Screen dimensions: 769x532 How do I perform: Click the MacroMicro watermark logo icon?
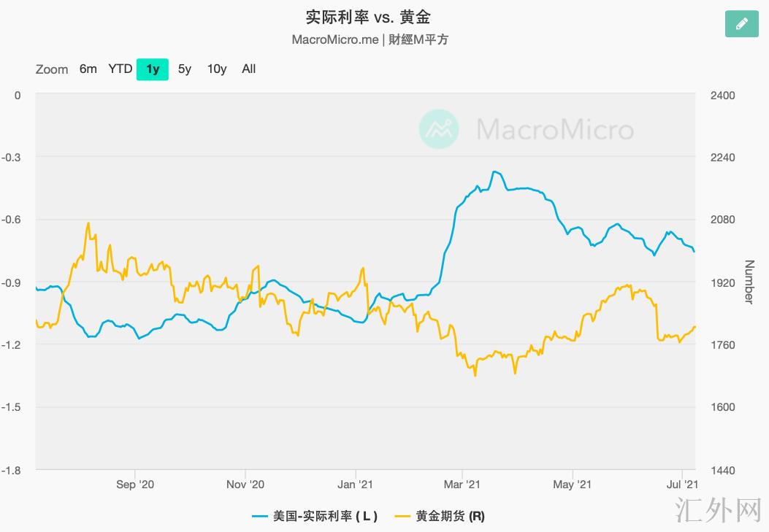439,129
